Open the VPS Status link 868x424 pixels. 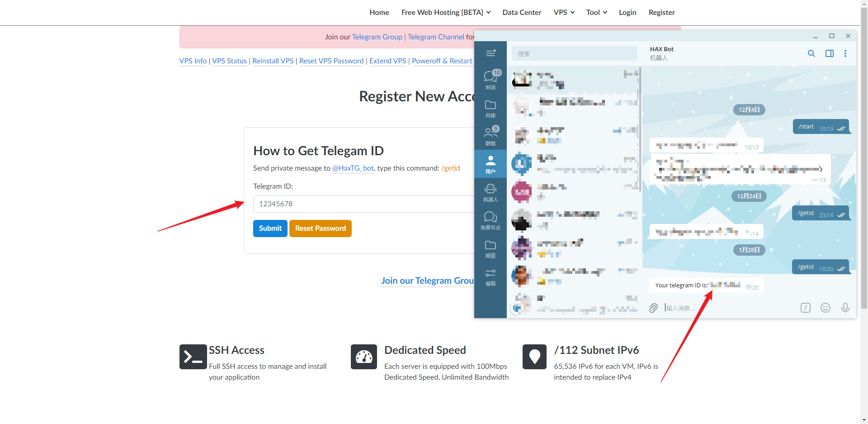(x=230, y=61)
